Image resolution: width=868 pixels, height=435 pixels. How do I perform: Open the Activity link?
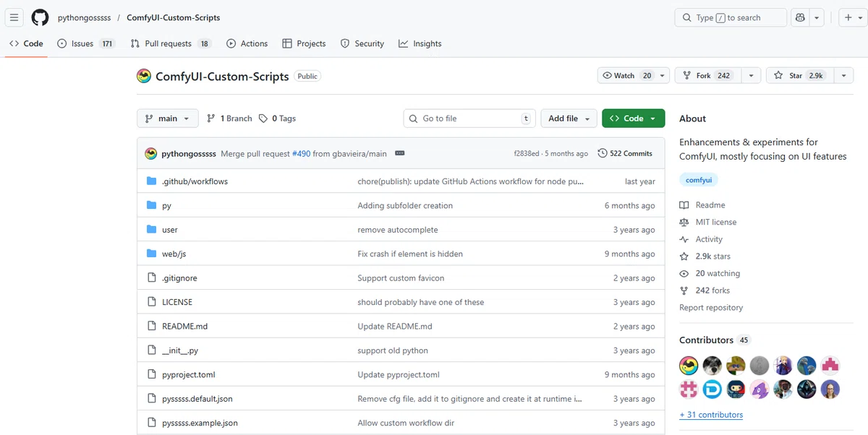tap(701, 239)
